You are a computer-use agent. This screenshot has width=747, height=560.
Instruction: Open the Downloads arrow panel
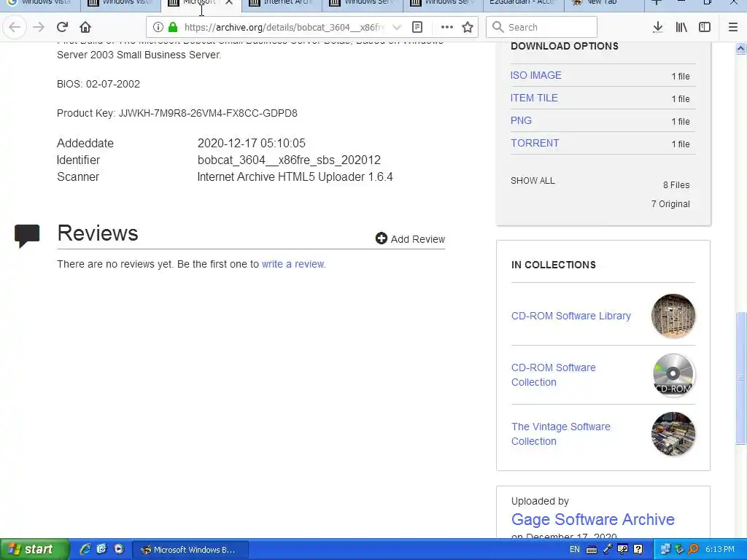pos(658,27)
